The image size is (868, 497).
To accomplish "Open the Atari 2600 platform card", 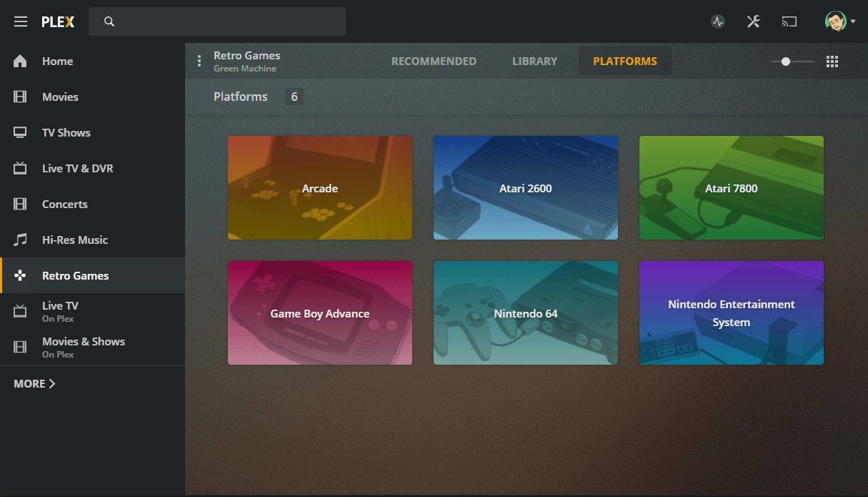I will pyautogui.click(x=526, y=188).
